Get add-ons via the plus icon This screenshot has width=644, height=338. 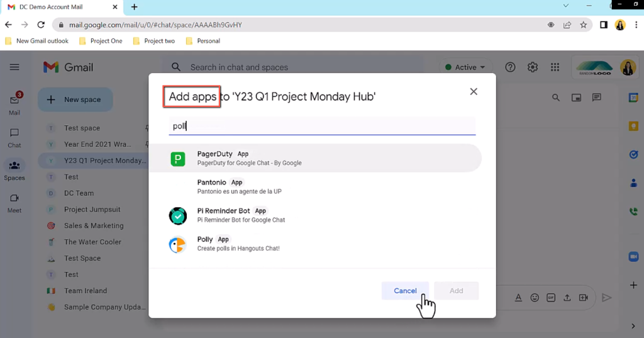(633, 285)
